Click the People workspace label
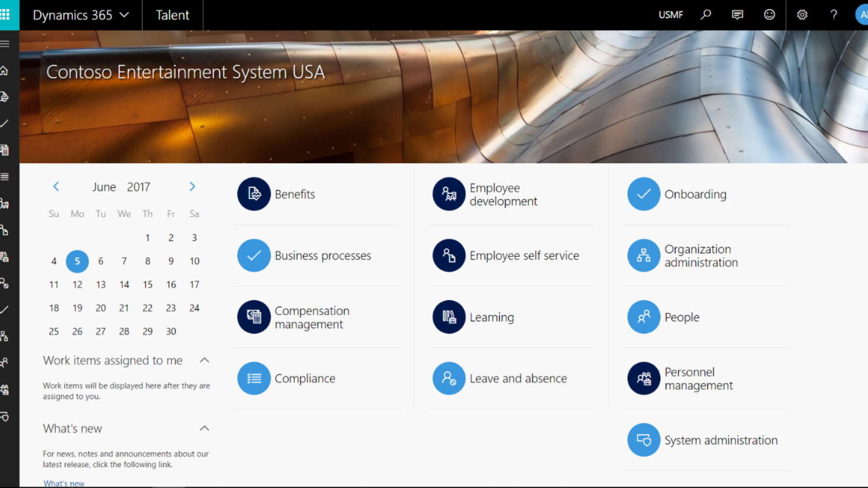The height and width of the screenshot is (488, 868). point(682,317)
